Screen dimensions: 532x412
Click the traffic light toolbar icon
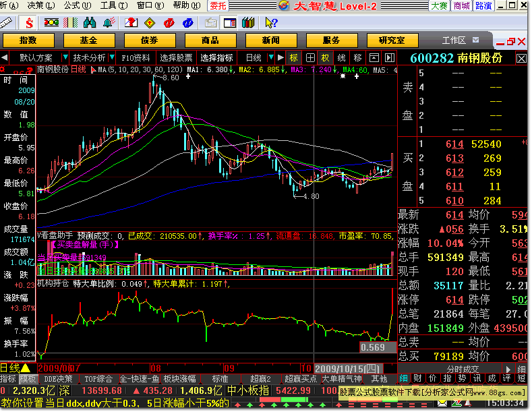click(51, 23)
